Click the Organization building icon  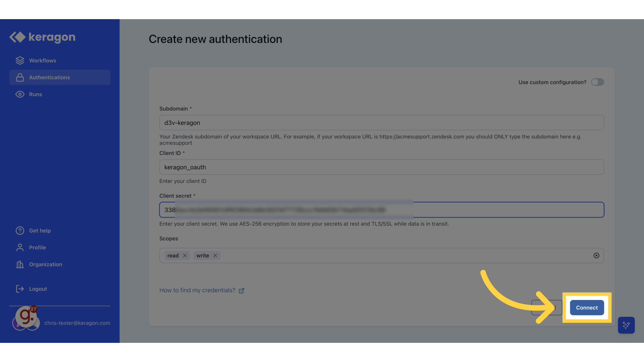[20, 264]
